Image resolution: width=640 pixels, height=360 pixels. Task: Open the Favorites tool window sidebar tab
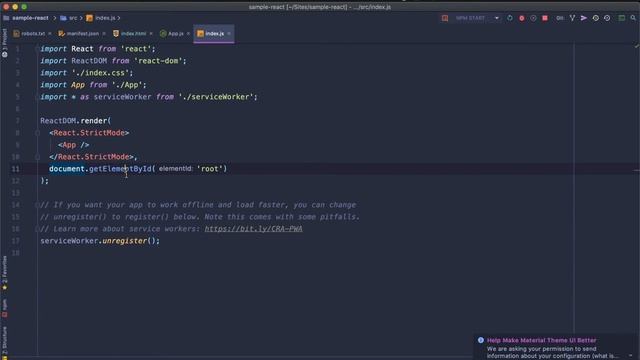pyautogui.click(x=4, y=273)
